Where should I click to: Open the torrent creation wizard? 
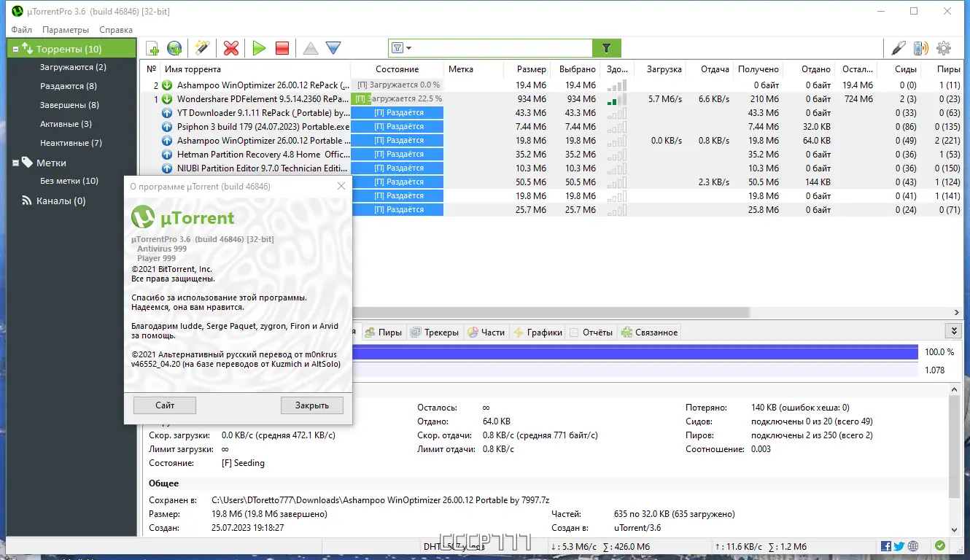click(202, 47)
